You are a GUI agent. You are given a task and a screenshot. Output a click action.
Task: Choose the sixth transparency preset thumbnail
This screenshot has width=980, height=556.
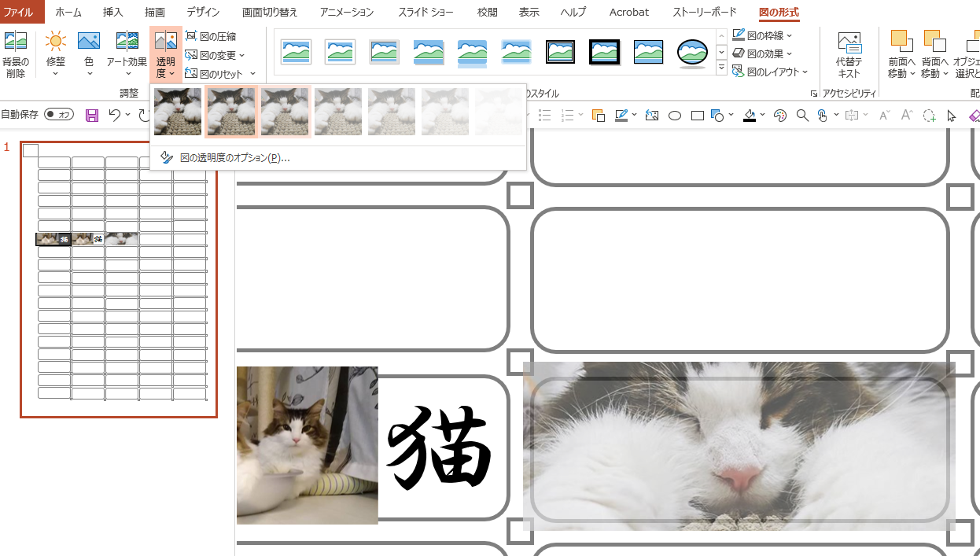click(445, 112)
